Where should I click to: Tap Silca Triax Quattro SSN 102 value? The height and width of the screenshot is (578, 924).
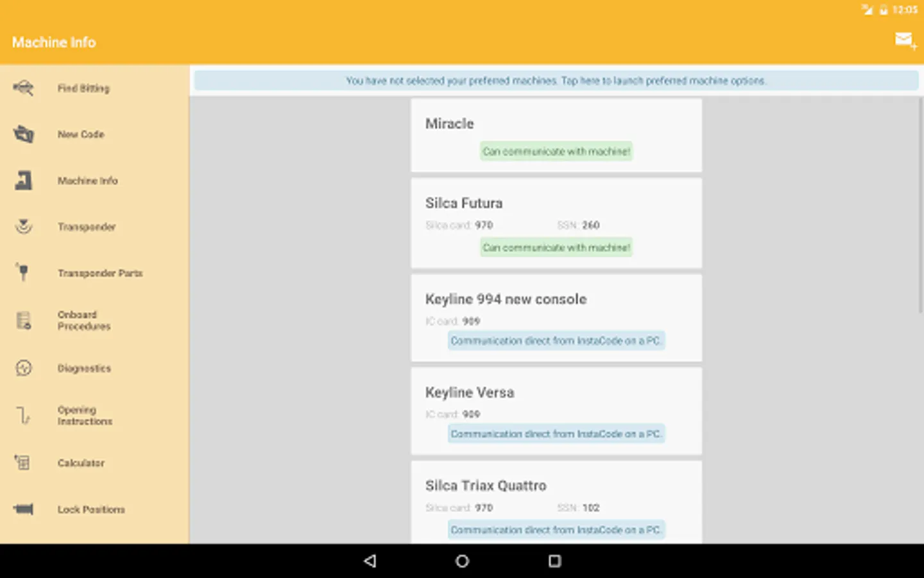(591, 507)
